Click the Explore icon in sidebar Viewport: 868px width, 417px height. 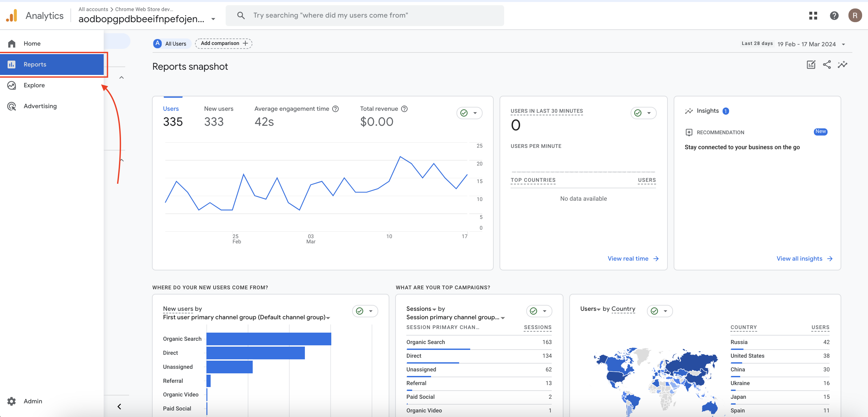12,85
